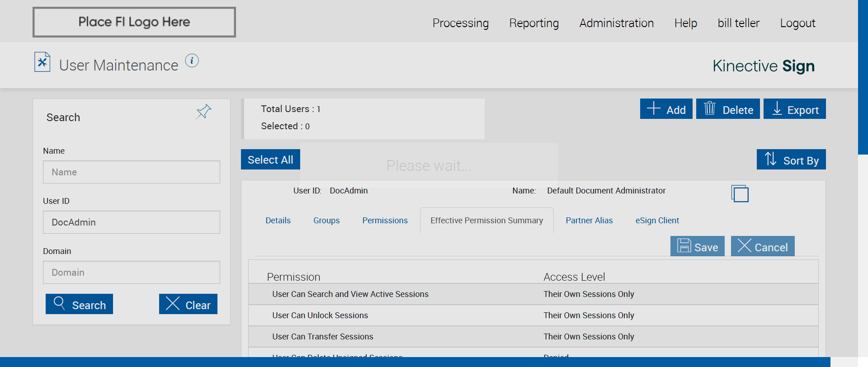
Task: Delete the selected users
Action: [x=728, y=109]
